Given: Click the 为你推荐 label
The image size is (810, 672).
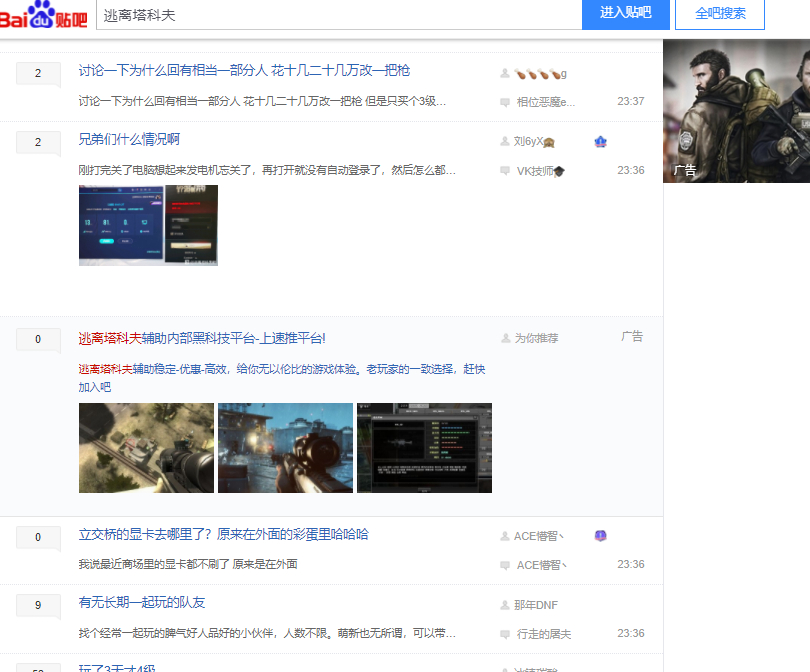Looking at the screenshot, I should point(536,338).
